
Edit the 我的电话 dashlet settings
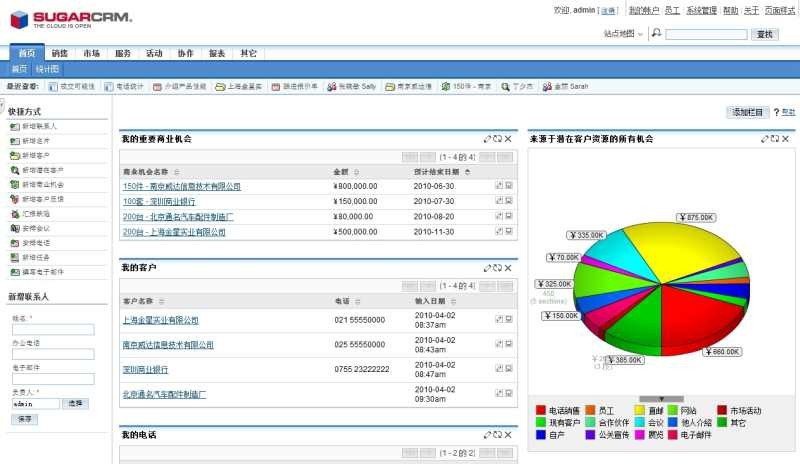(487, 435)
